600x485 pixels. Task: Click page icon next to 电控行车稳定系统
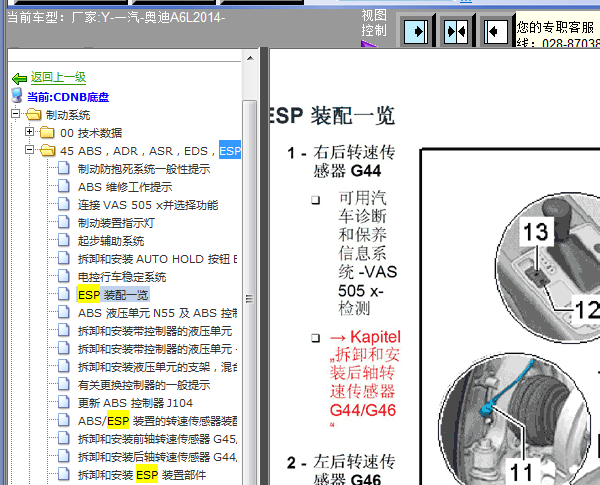tap(64, 276)
